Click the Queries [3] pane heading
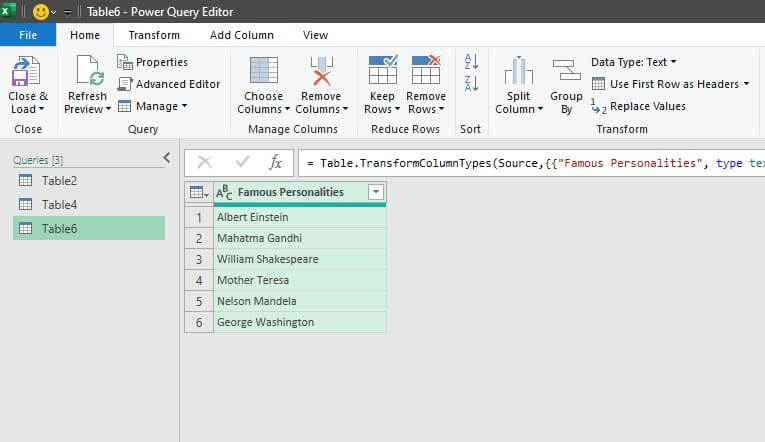Screen dimensions: 765x442 click(x=38, y=160)
